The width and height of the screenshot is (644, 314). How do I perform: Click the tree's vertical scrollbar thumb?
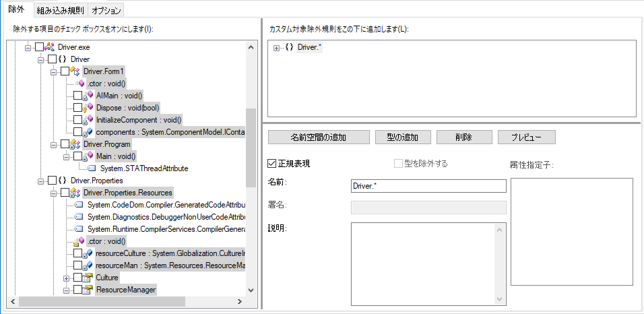(x=251, y=147)
